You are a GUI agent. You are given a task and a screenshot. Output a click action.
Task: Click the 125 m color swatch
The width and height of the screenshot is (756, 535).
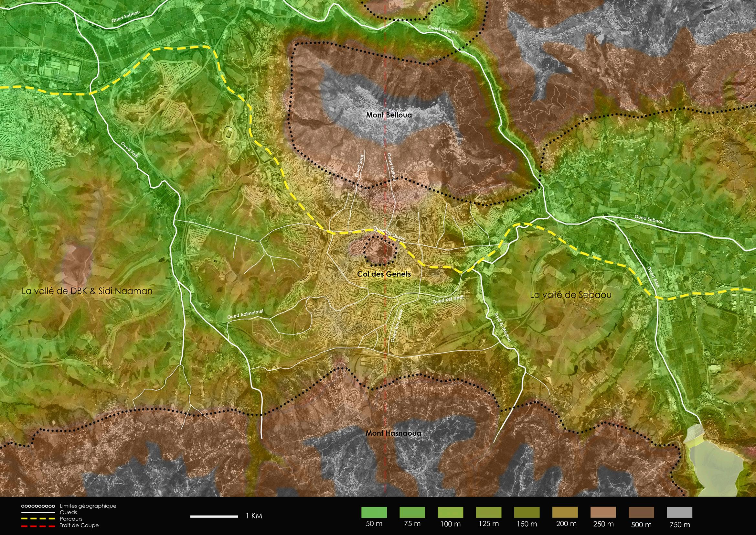click(489, 512)
